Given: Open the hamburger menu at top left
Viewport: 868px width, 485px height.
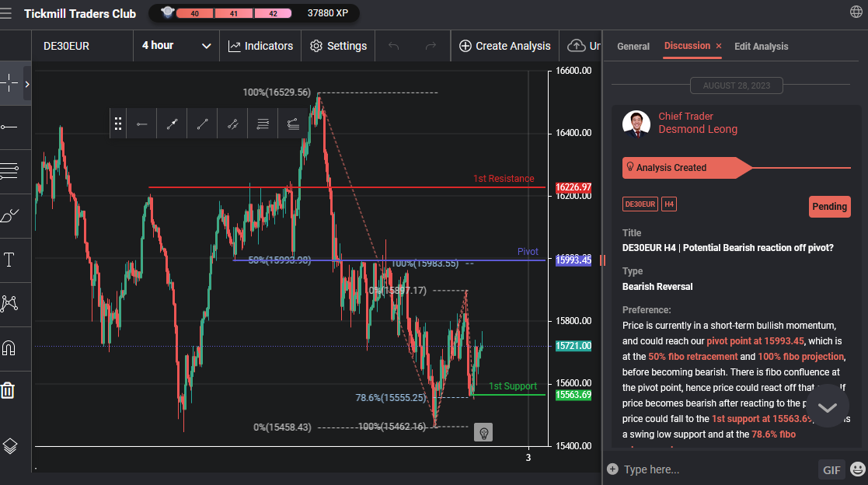Looking at the screenshot, I should pos(5,13).
